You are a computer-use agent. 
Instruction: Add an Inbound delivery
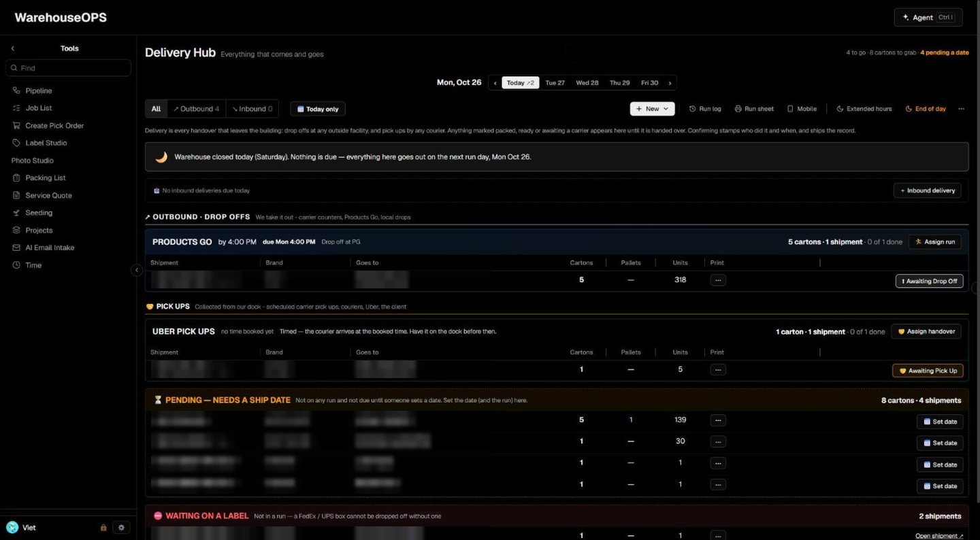927,190
